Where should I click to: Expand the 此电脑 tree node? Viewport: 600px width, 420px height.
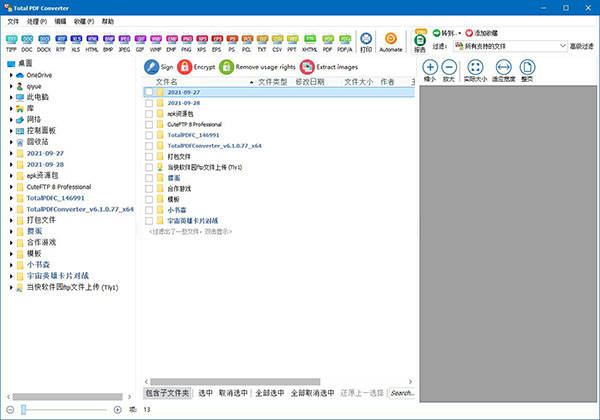[x=11, y=97]
